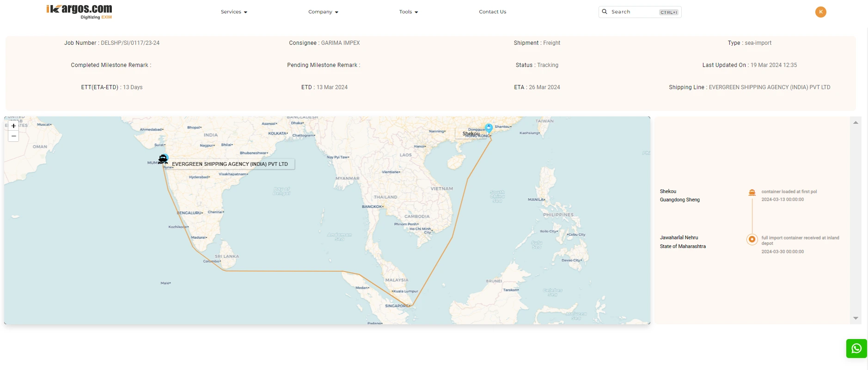This screenshot has width=868, height=370.
Task: Click the Shekou ship milestone icon
Action: 752,193
